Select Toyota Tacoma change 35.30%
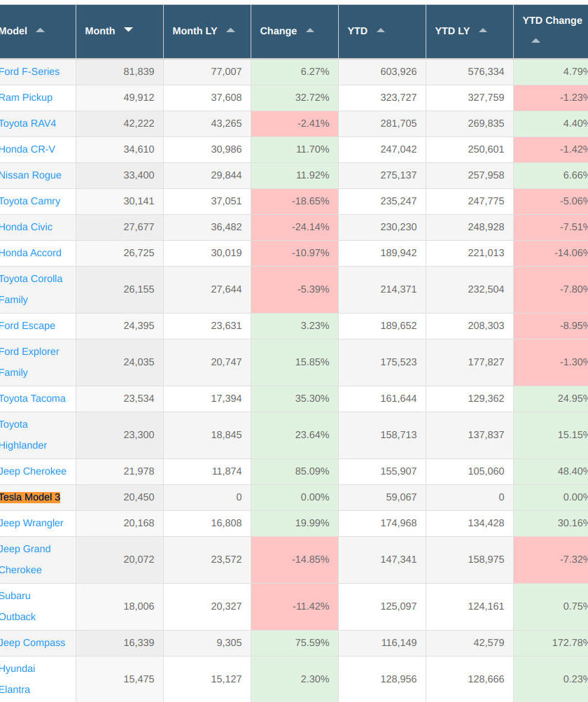This screenshot has width=588, height=702. (x=312, y=398)
